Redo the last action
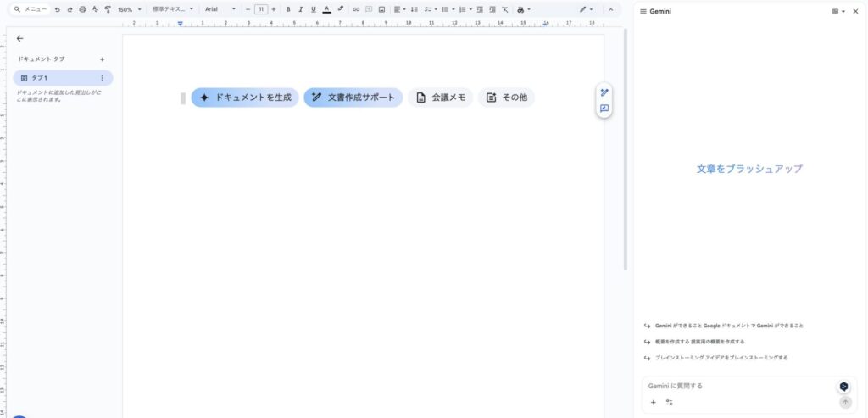 (x=70, y=9)
